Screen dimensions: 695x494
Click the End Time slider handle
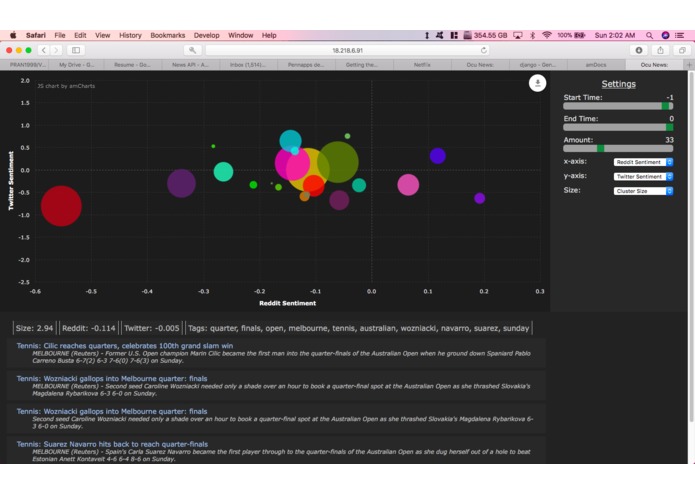click(x=669, y=127)
